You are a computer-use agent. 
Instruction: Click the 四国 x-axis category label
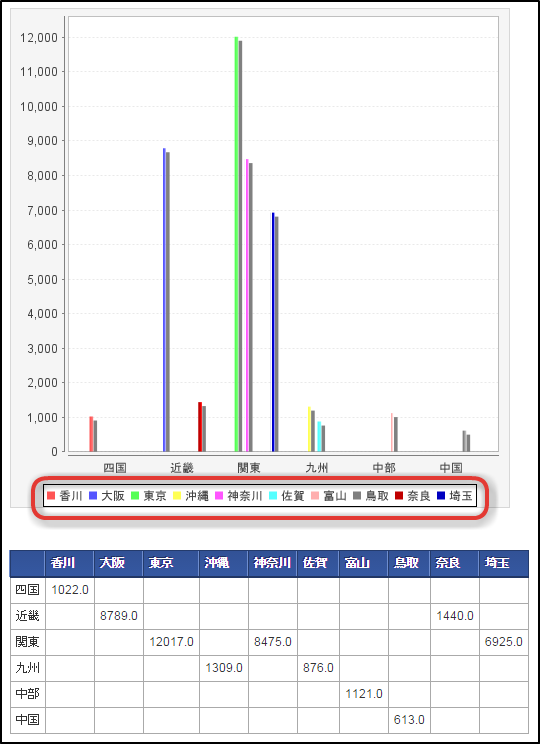(x=115, y=468)
